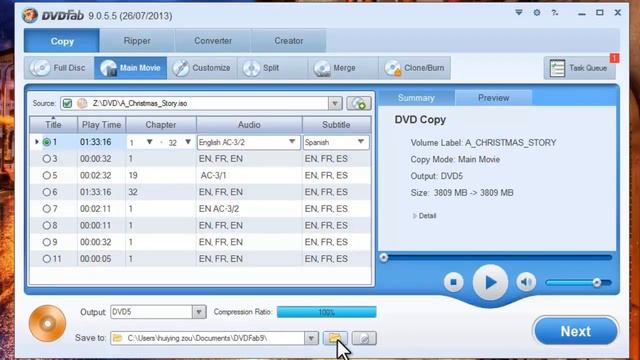640x360 pixels.
Task: Select title 6 radio button
Action: [47, 192]
